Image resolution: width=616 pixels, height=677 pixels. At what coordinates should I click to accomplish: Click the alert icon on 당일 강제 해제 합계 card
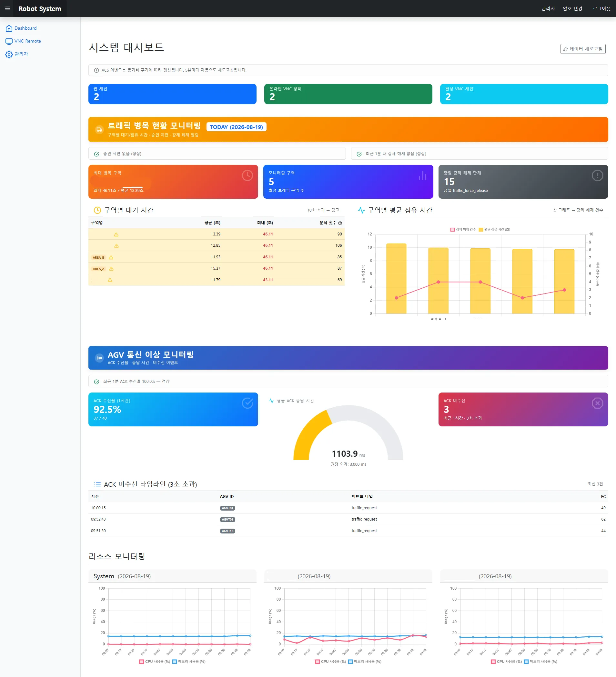597,175
